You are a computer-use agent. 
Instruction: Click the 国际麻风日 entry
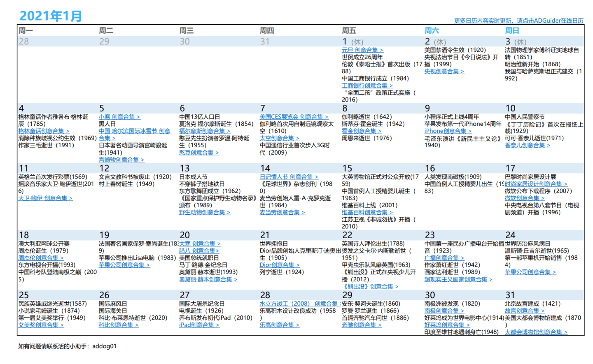pos(113,304)
